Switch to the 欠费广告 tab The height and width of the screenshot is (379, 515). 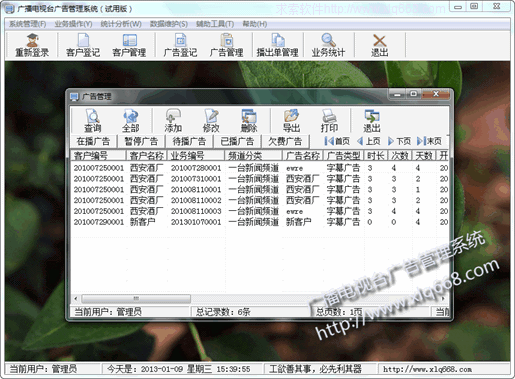click(x=285, y=141)
